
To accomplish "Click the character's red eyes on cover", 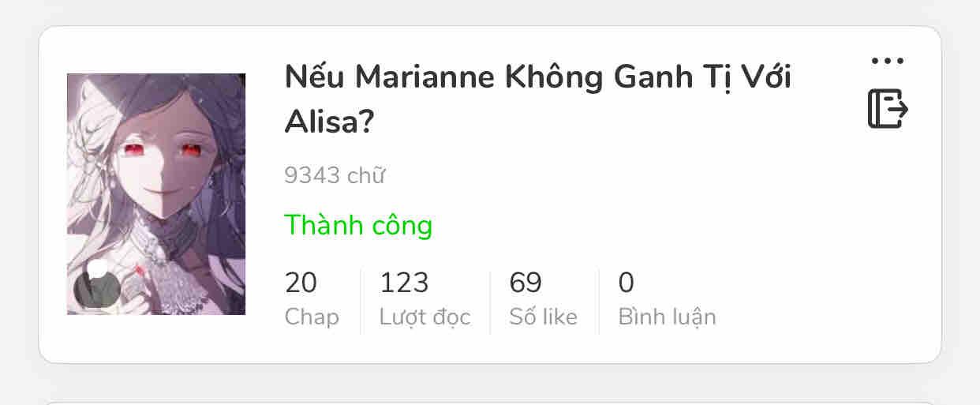I will pos(157,148).
